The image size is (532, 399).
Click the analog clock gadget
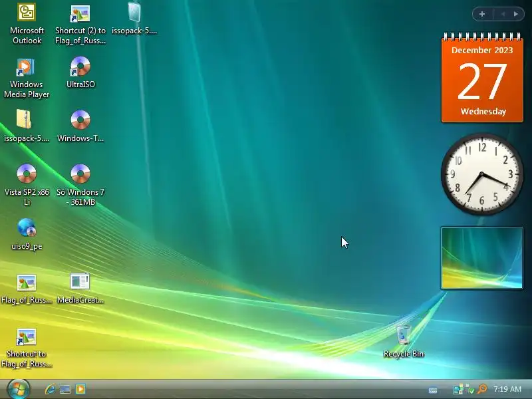coord(481,174)
